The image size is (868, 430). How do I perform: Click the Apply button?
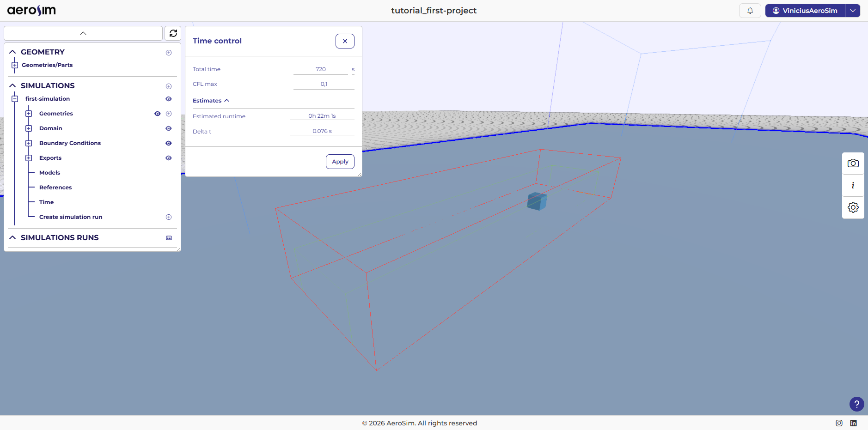[x=340, y=162]
